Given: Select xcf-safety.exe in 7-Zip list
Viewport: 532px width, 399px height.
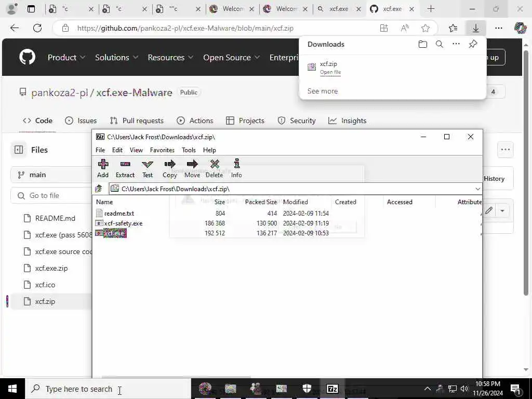Looking at the screenshot, I should 123,223.
